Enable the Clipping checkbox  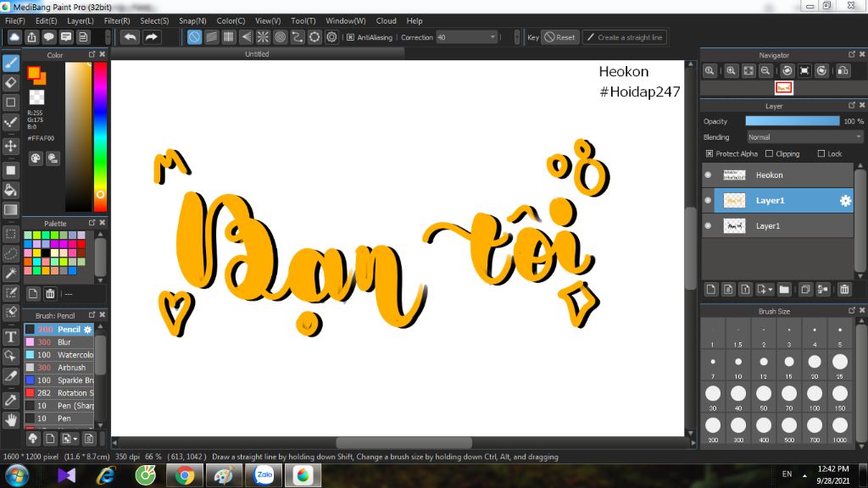[769, 154]
